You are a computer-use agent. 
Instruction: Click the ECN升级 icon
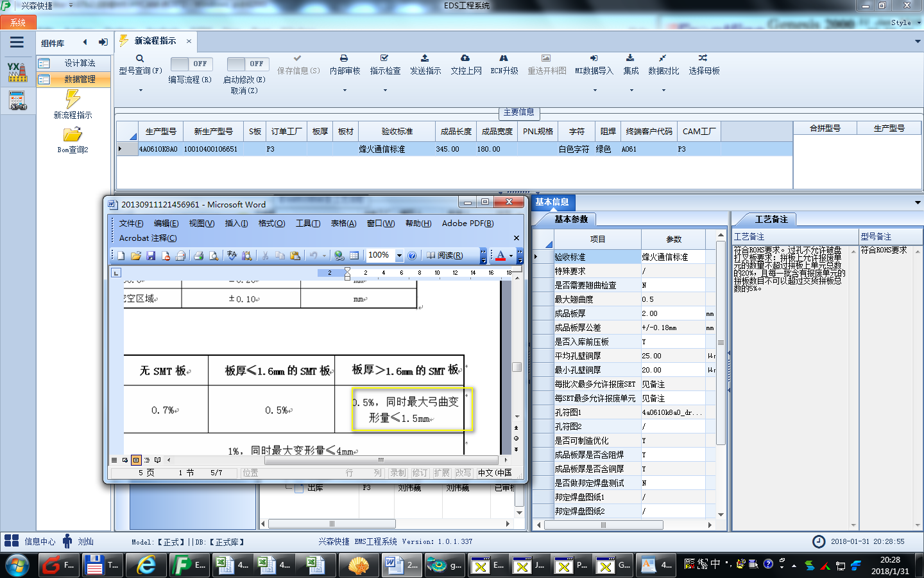click(x=504, y=58)
